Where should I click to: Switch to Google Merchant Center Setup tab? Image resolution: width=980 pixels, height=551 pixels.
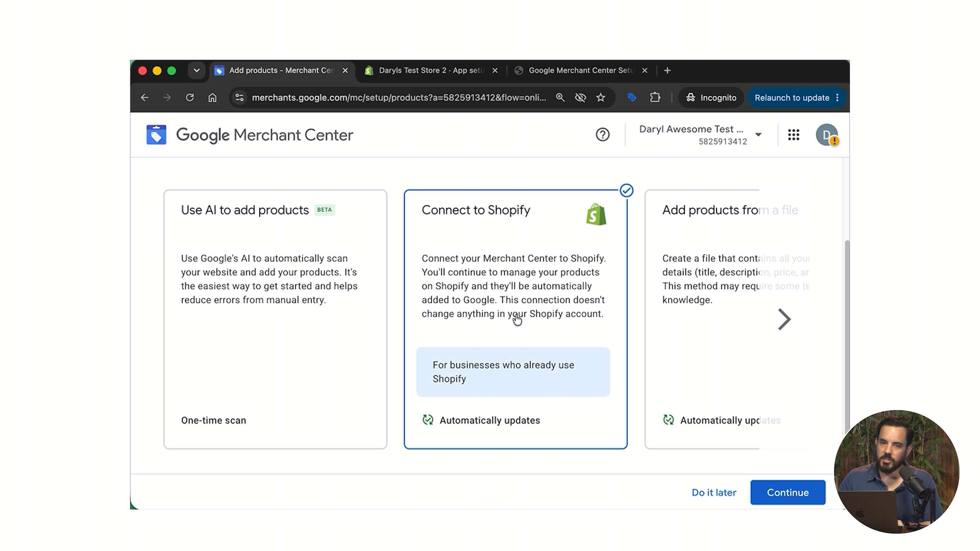coord(581,71)
